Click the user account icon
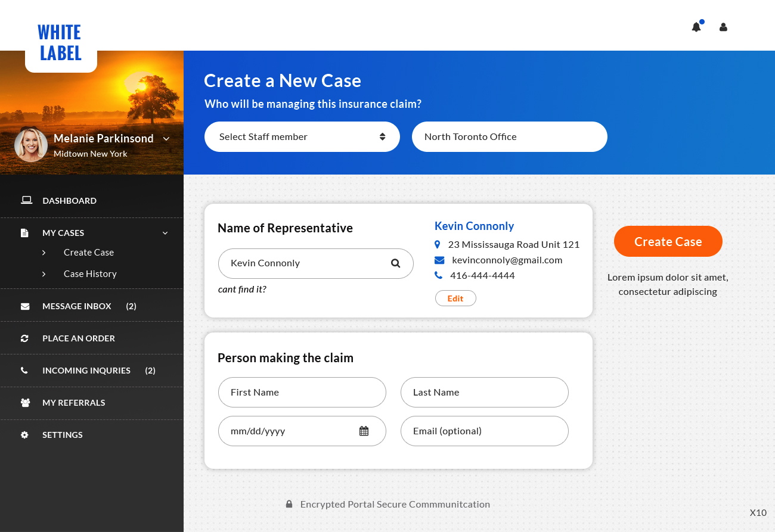Viewport: 775px width, 532px height. pyautogui.click(x=723, y=27)
